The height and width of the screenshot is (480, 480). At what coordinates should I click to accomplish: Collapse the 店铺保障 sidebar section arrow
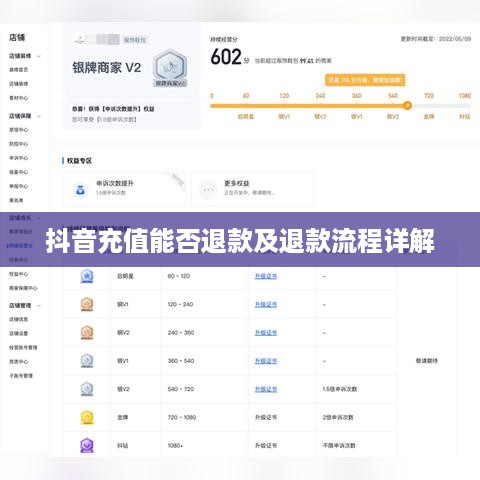click(x=39, y=116)
